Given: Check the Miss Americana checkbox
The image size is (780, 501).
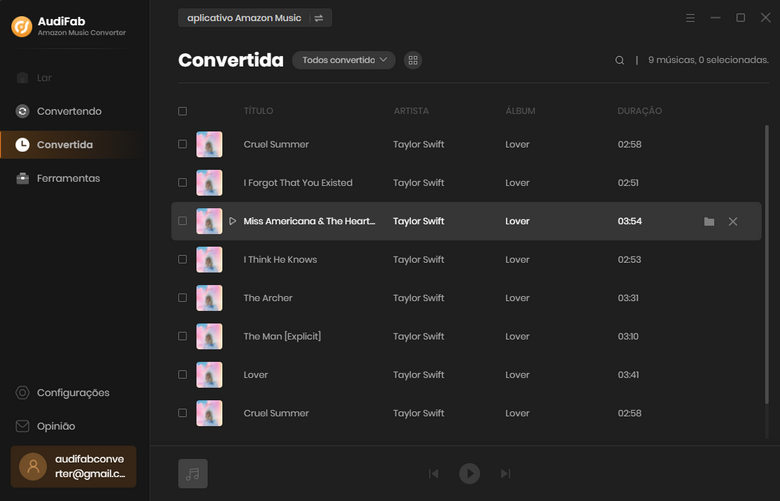Looking at the screenshot, I should (183, 221).
